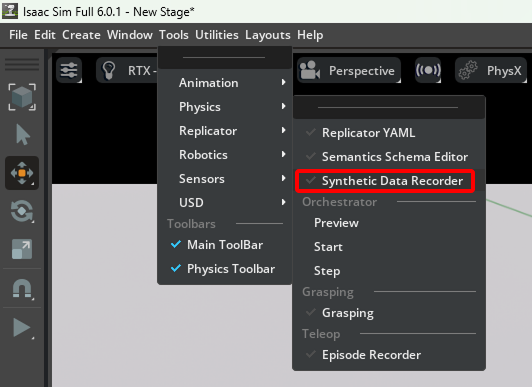The width and height of the screenshot is (532, 387).
Task: Open viewport settings sliders icon
Action: [x=69, y=70]
